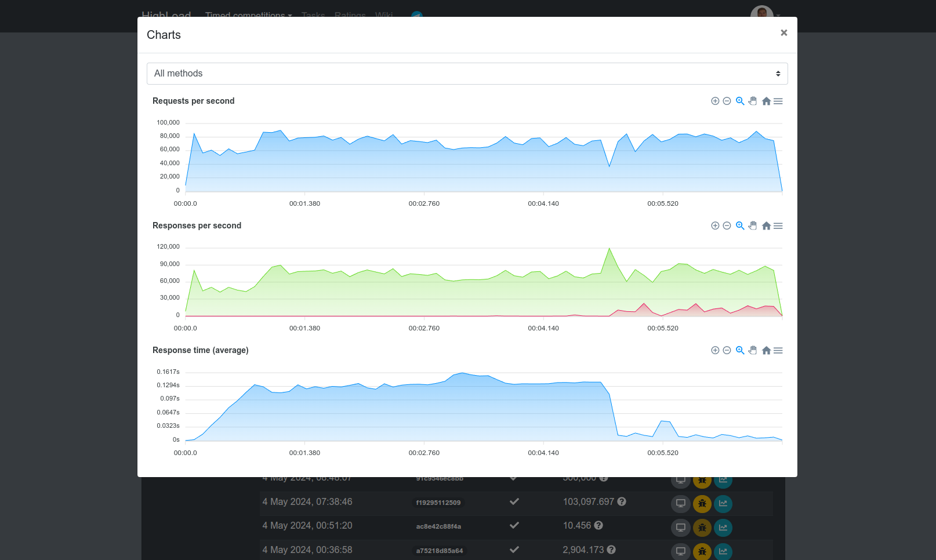Select the date 4 May 2024, 00:51:20

(307, 525)
